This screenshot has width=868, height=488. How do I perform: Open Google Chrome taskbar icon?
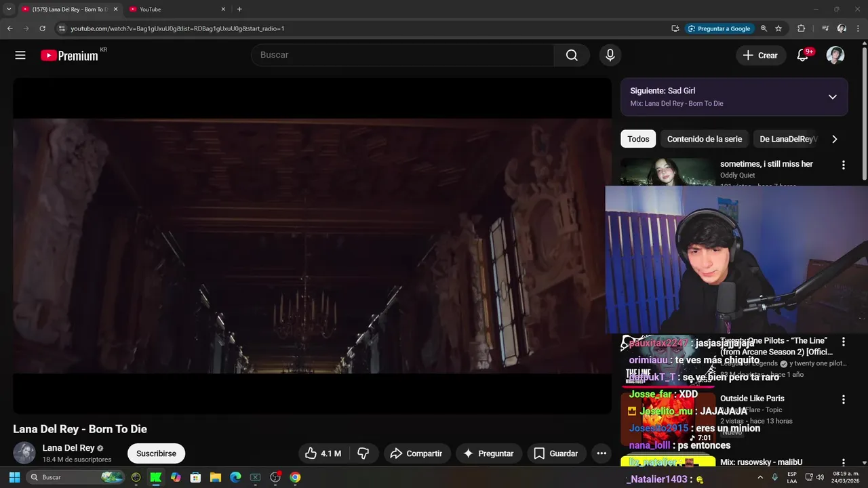(295, 477)
